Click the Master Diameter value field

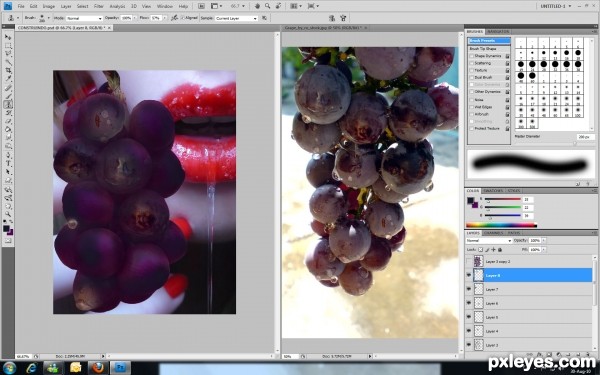pos(585,137)
